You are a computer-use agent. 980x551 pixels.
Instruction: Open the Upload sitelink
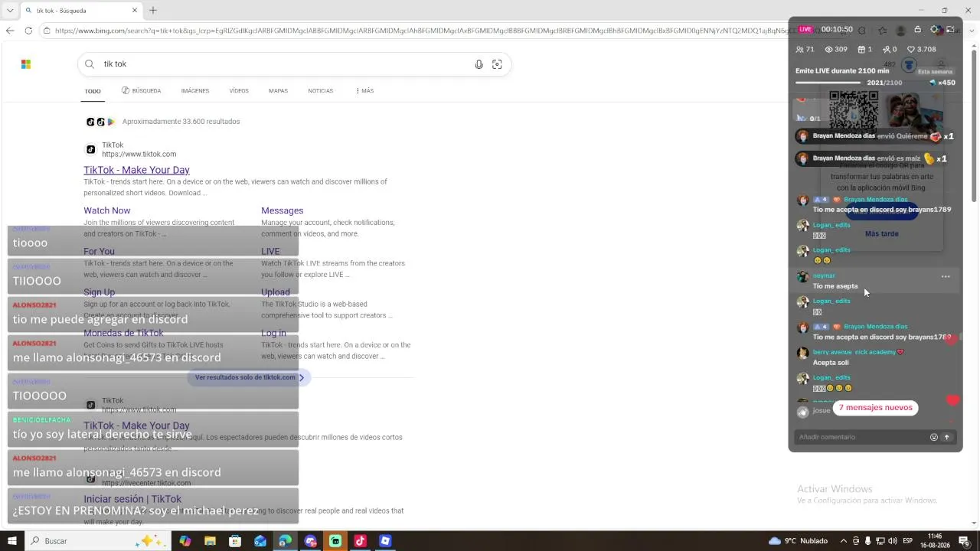tap(276, 292)
